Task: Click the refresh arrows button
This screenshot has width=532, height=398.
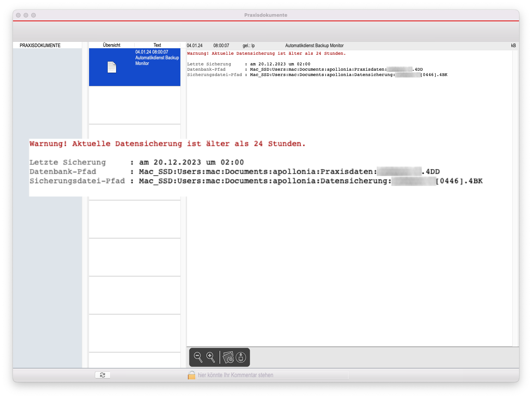Action: coord(102,375)
